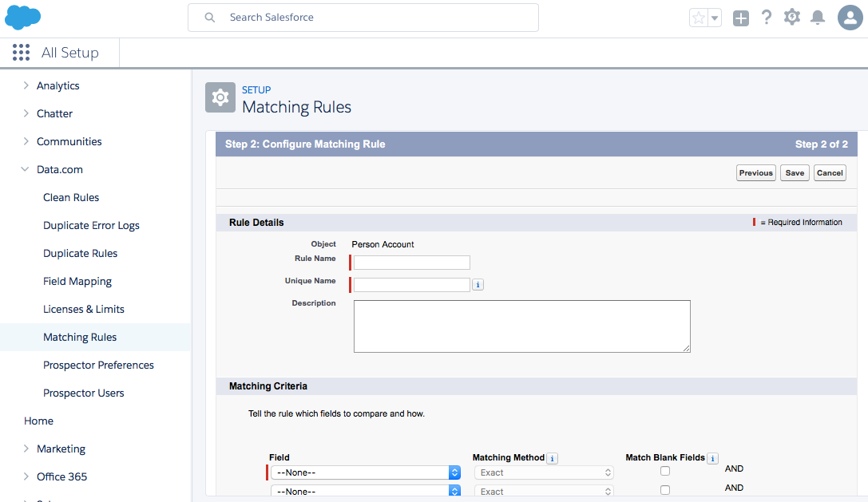
Task: Open the help question mark icon
Action: coord(766,18)
